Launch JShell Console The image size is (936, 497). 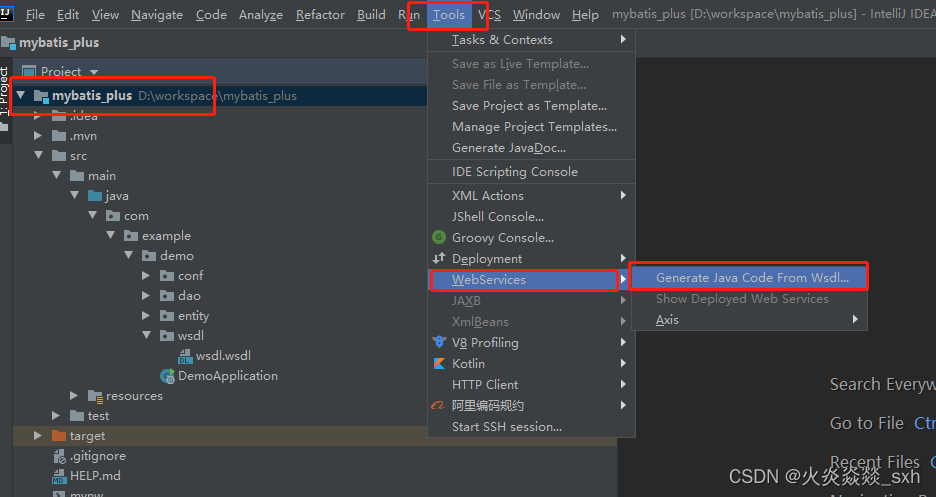coord(531,217)
